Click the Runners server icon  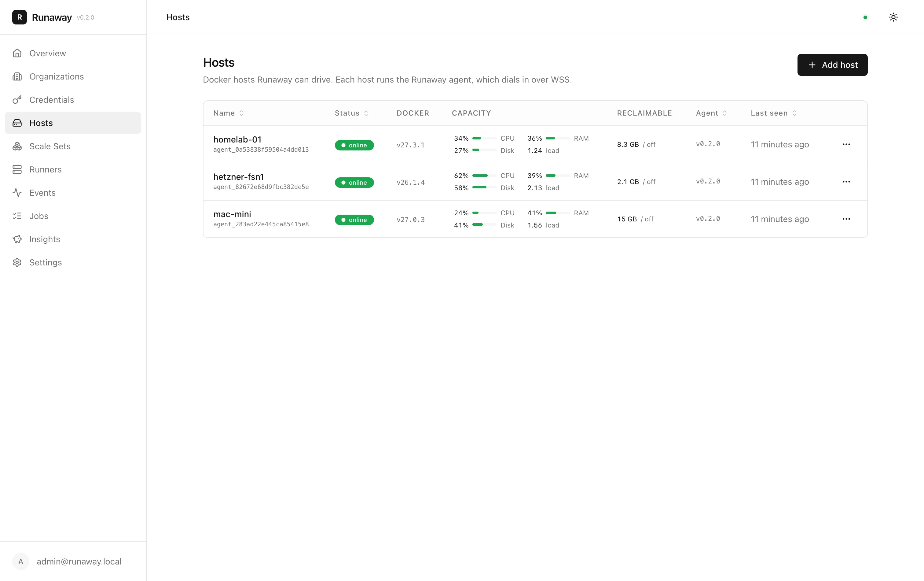point(17,169)
